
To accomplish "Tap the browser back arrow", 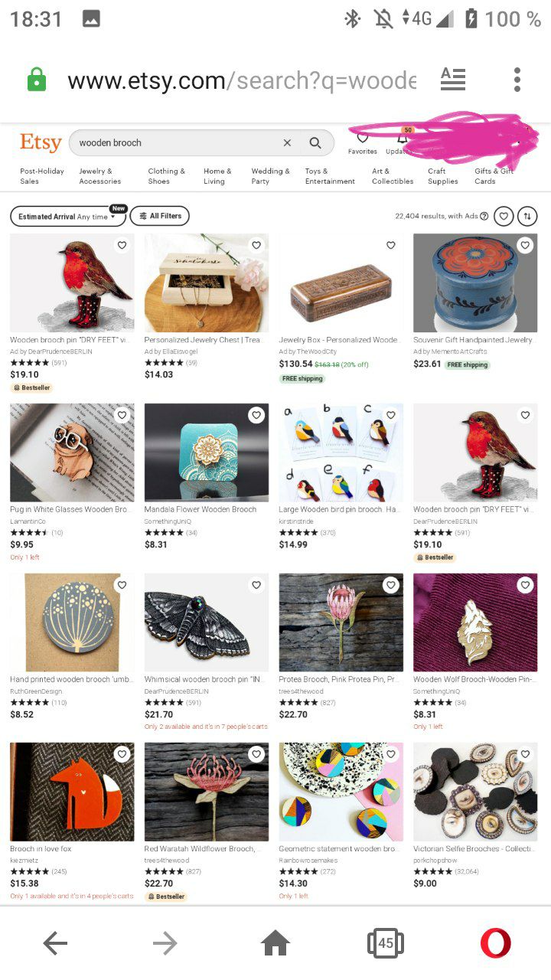I will (x=55, y=943).
